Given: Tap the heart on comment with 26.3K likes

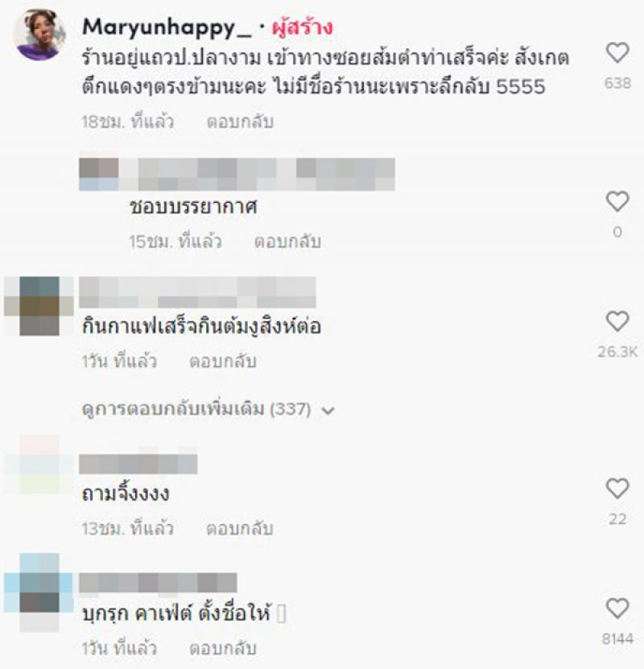Looking at the screenshot, I should [x=617, y=322].
